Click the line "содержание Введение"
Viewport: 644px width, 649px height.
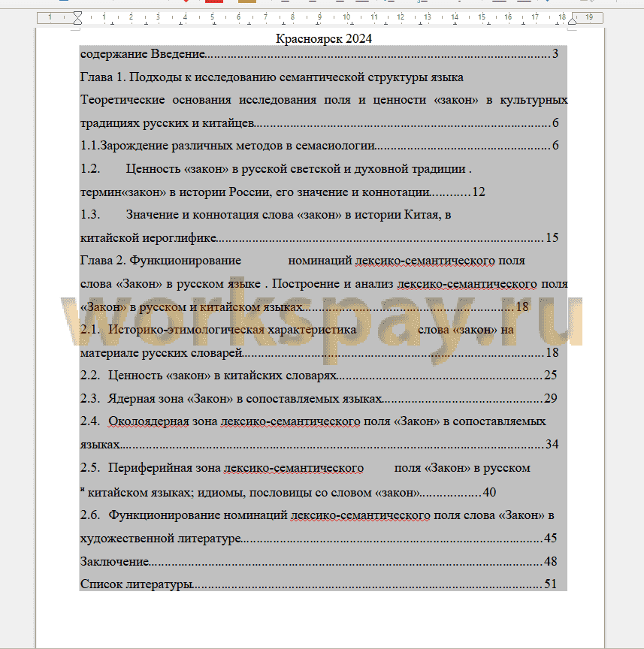pos(319,54)
